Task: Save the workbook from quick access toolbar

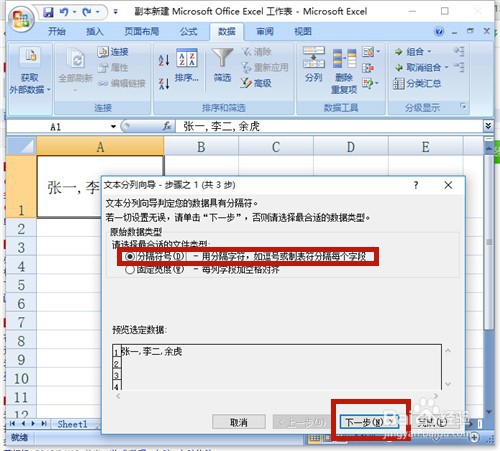Action: tap(49, 12)
